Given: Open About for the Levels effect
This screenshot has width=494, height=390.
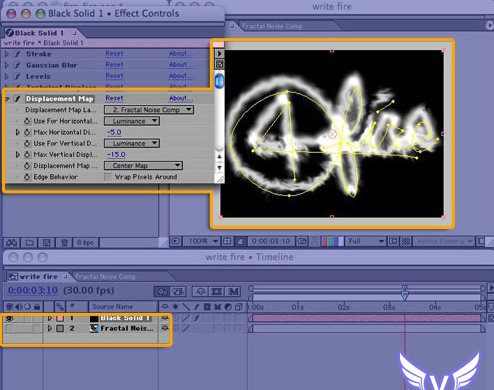Looking at the screenshot, I should coord(180,76).
